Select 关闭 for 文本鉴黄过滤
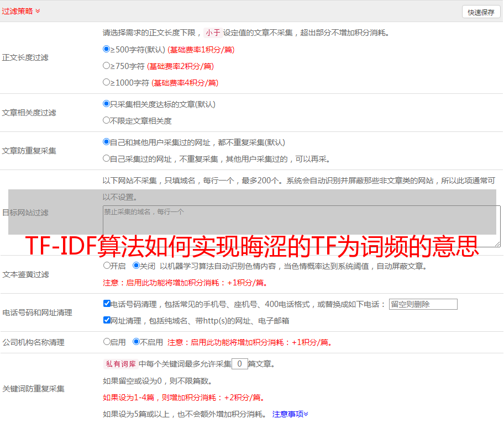The image size is (504, 424). pos(136,266)
